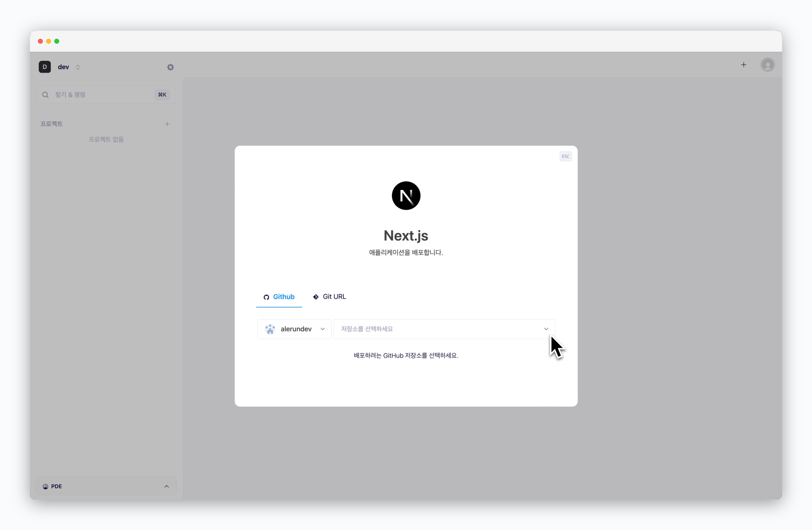Image resolution: width=812 pixels, height=530 pixels.
Task: Click the ⌘K shortcut badge
Action: [162, 95]
